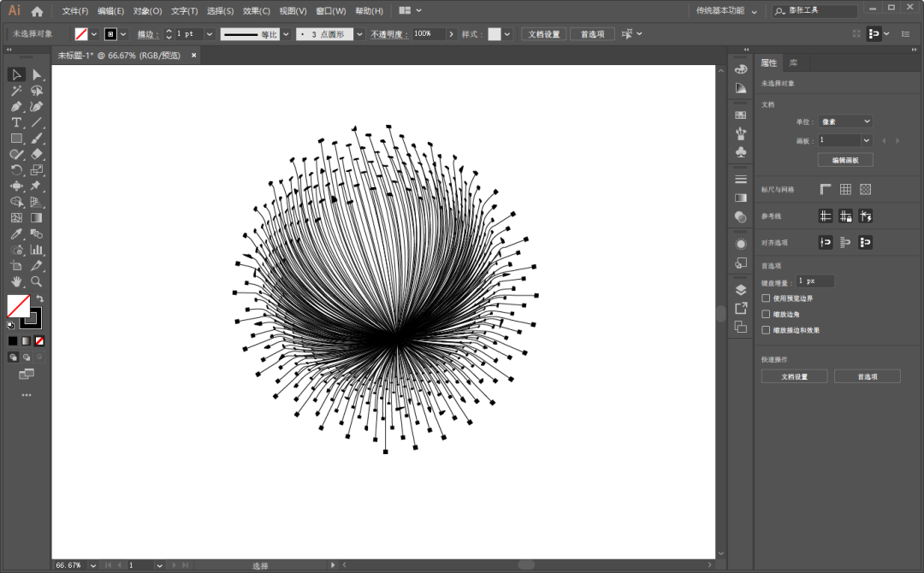Open 传统基本功能 workspace switcher
This screenshot has height=573, width=924.
726,10
